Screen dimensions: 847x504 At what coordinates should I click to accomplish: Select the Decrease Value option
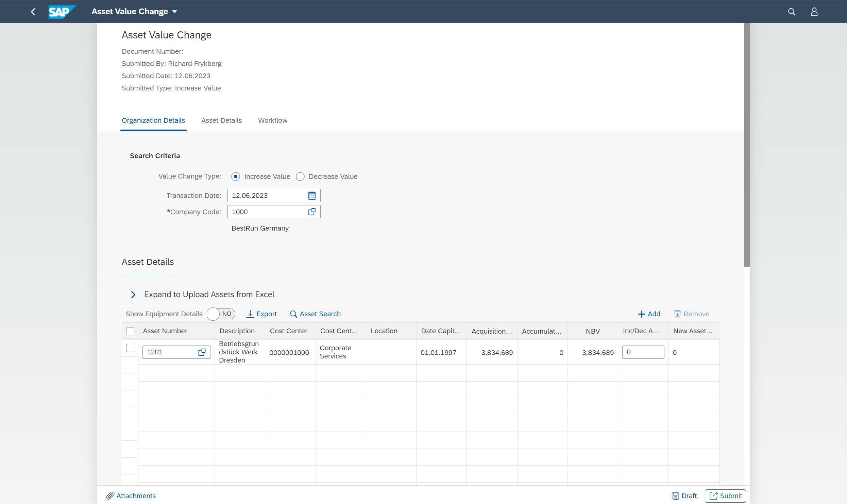coord(300,176)
